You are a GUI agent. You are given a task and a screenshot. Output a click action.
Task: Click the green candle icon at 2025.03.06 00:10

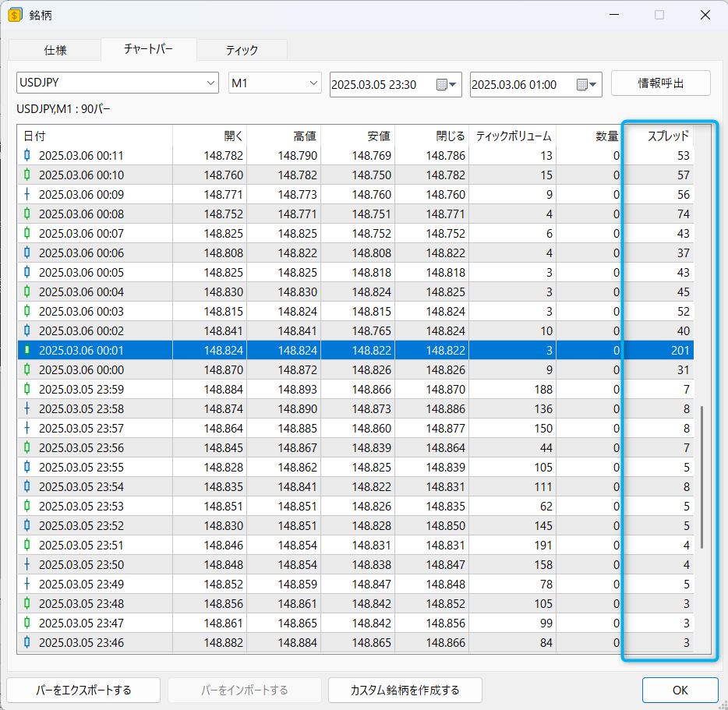pyautogui.click(x=27, y=175)
